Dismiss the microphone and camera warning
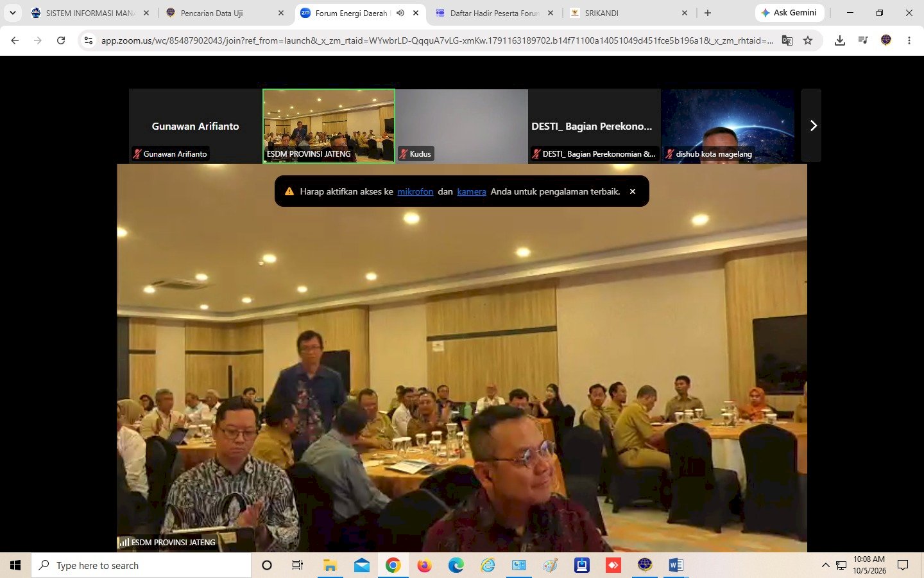The height and width of the screenshot is (578, 924). (x=633, y=191)
